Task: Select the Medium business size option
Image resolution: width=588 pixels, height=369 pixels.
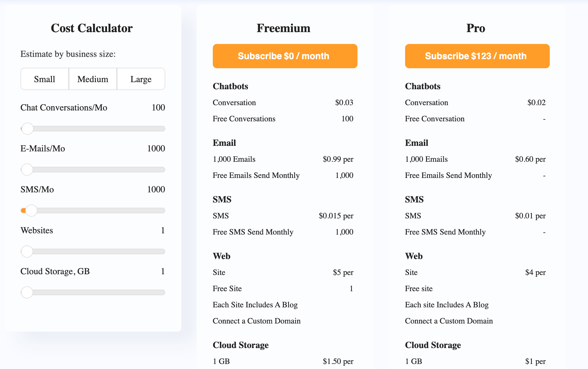Action: point(93,79)
